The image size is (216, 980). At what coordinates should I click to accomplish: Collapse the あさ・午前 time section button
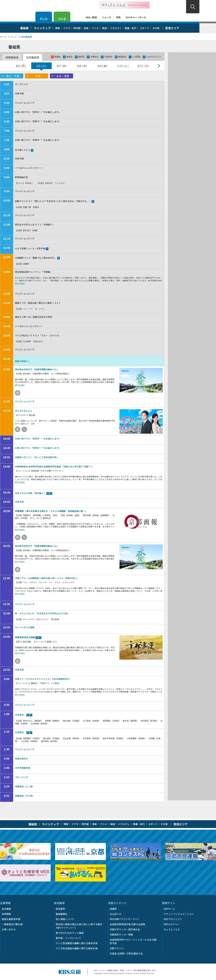(x=12, y=76)
